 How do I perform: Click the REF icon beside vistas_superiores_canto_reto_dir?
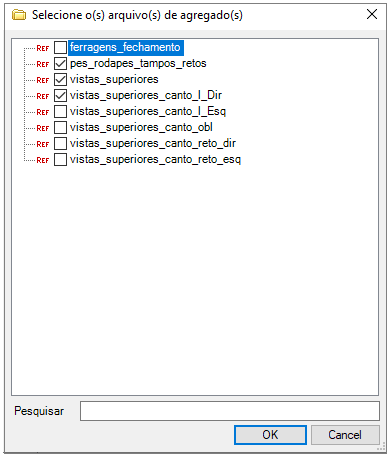[x=43, y=144]
